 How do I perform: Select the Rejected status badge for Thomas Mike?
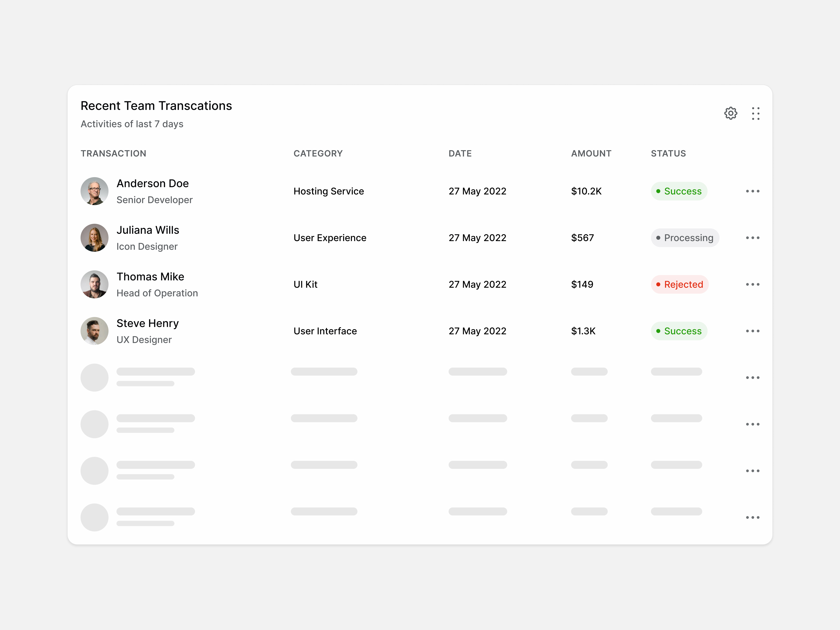679,284
